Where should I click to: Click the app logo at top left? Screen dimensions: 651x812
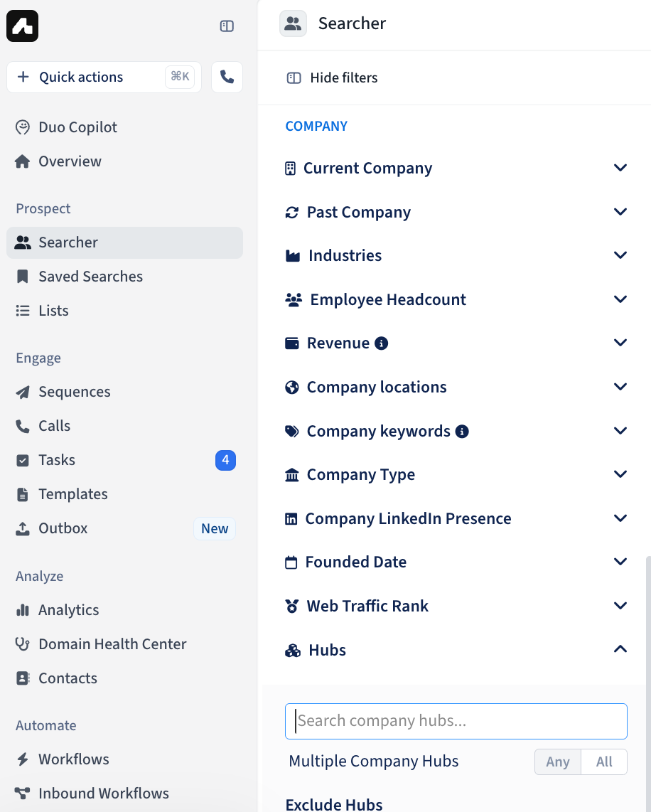[22, 26]
